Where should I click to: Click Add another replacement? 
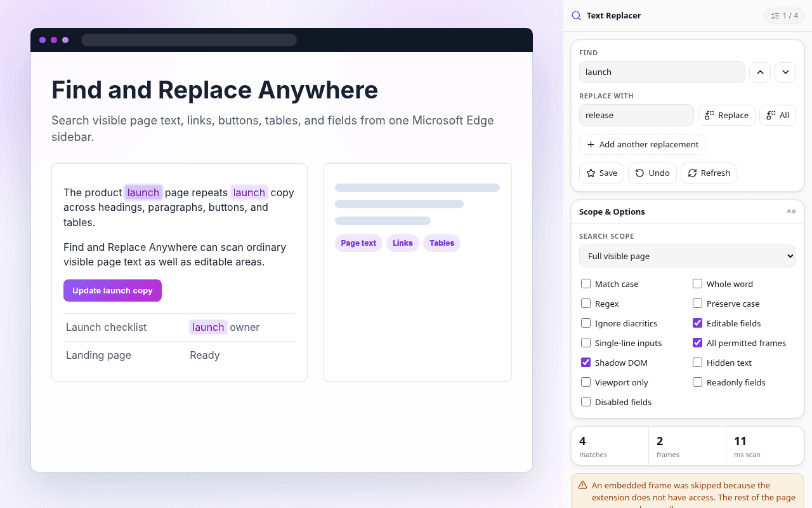tap(643, 144)
